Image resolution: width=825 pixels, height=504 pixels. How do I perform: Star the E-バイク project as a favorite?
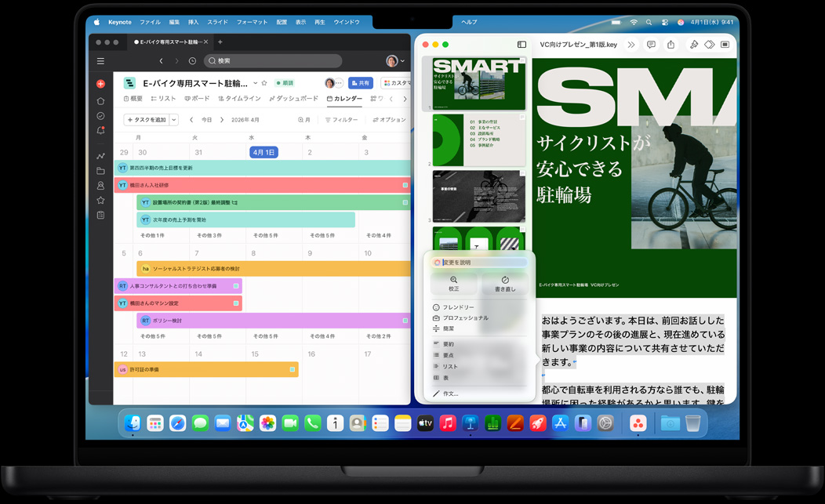[x=263, y=82]
